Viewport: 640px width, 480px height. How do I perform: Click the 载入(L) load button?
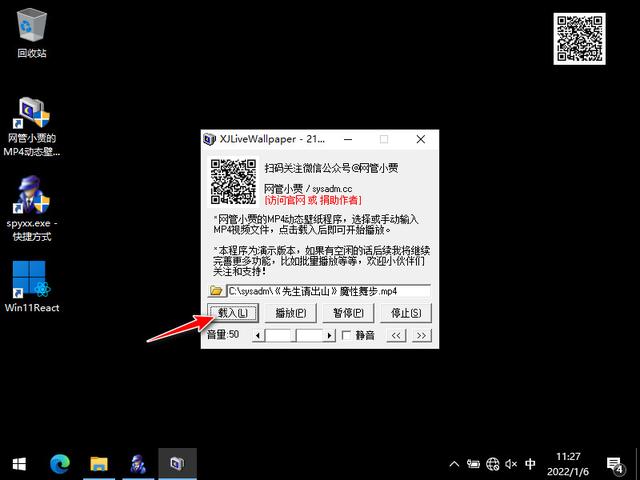point(233,313)
